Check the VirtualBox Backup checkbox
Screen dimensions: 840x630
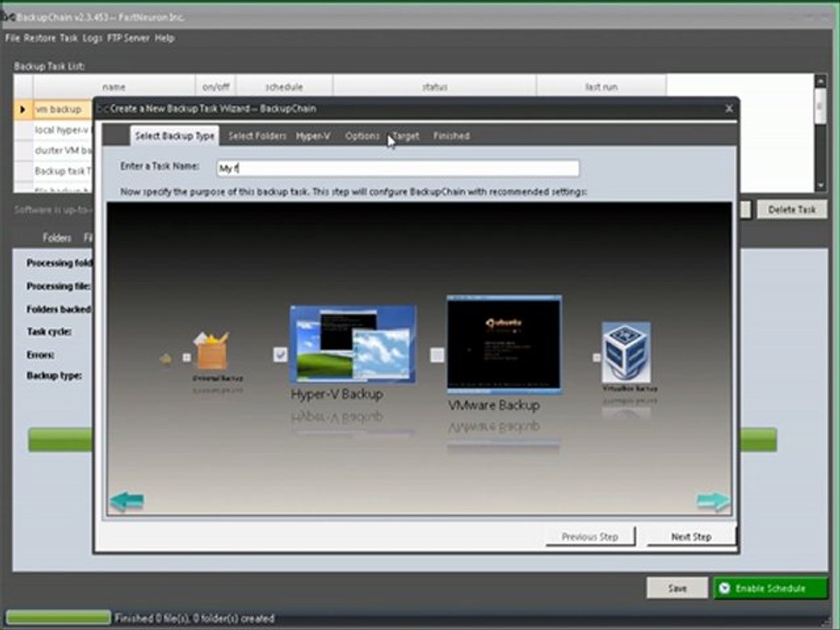(596, 357)
